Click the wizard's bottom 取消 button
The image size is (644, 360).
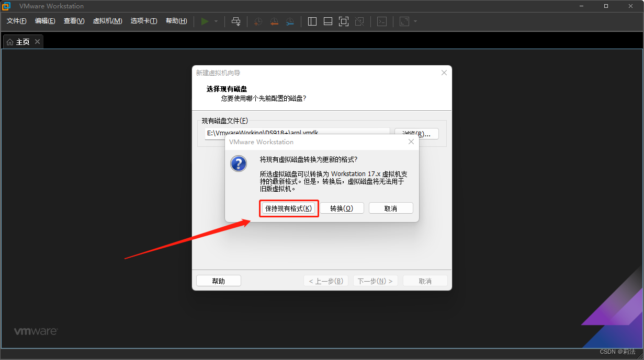425,281
